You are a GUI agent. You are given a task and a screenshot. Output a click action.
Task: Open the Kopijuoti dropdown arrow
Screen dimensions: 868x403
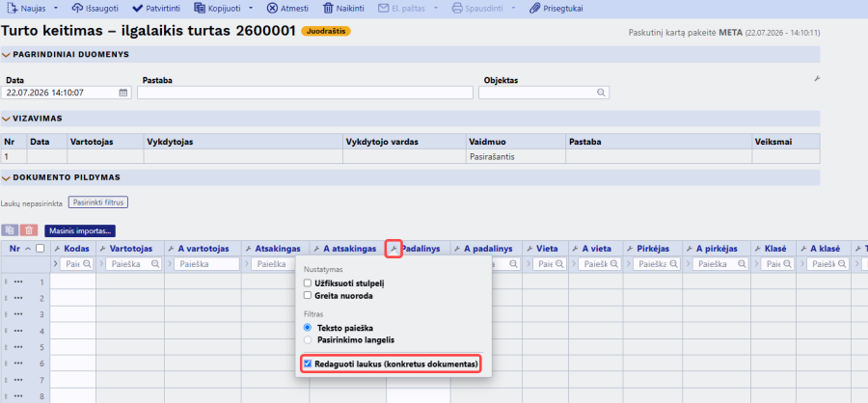tap(251, 9)
